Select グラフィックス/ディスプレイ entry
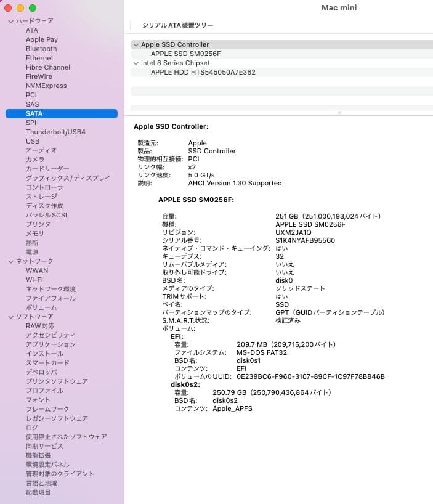Viewport: 433px width, 504px height. click(x=68, y=178)
